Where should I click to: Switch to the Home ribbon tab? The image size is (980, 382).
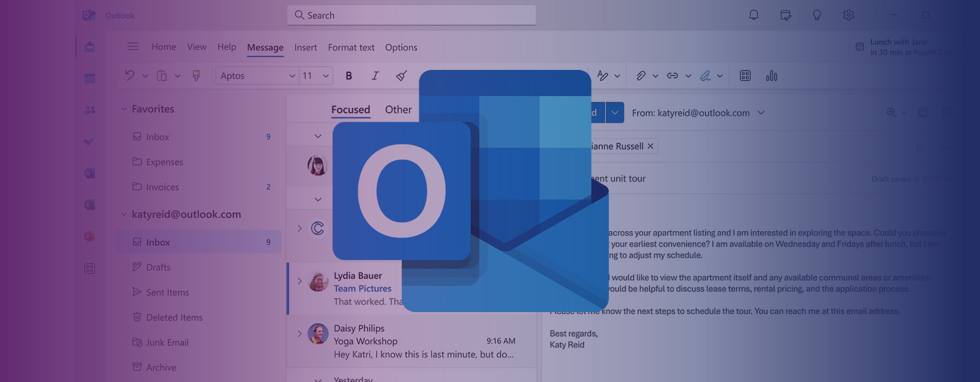(164, 47)
